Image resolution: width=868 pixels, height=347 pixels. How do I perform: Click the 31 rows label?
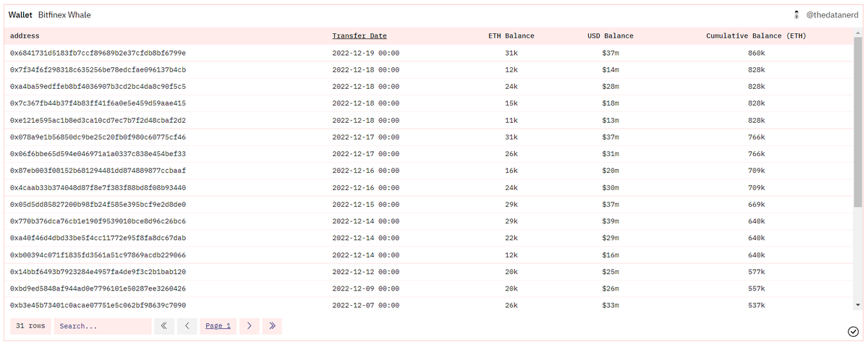tap(30, 326)
